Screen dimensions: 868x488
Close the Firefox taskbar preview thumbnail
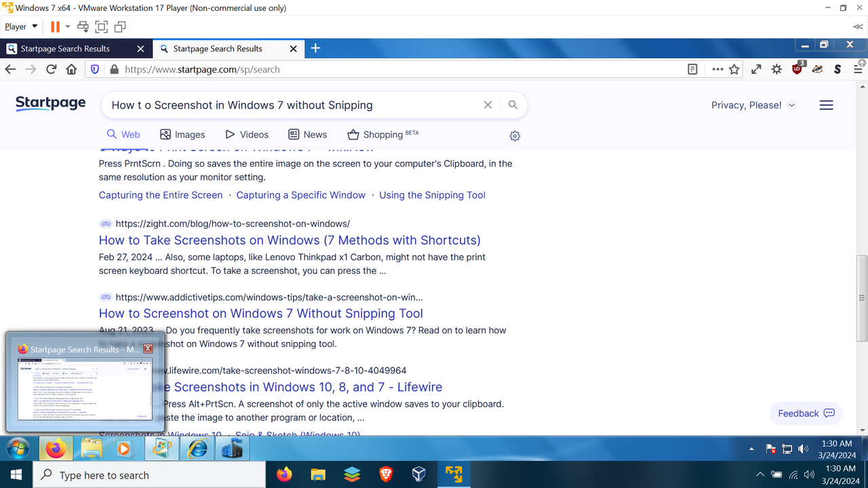[148, 348]
